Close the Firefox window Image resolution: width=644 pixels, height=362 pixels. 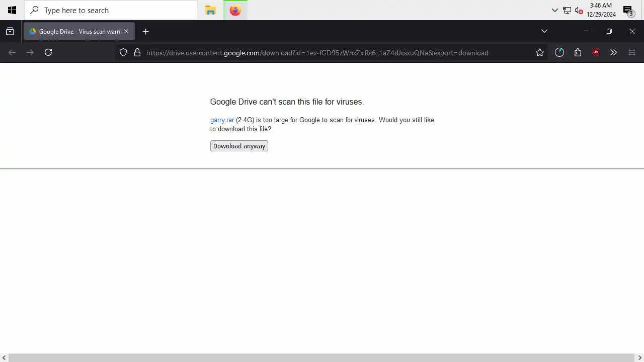click(632, 31)
